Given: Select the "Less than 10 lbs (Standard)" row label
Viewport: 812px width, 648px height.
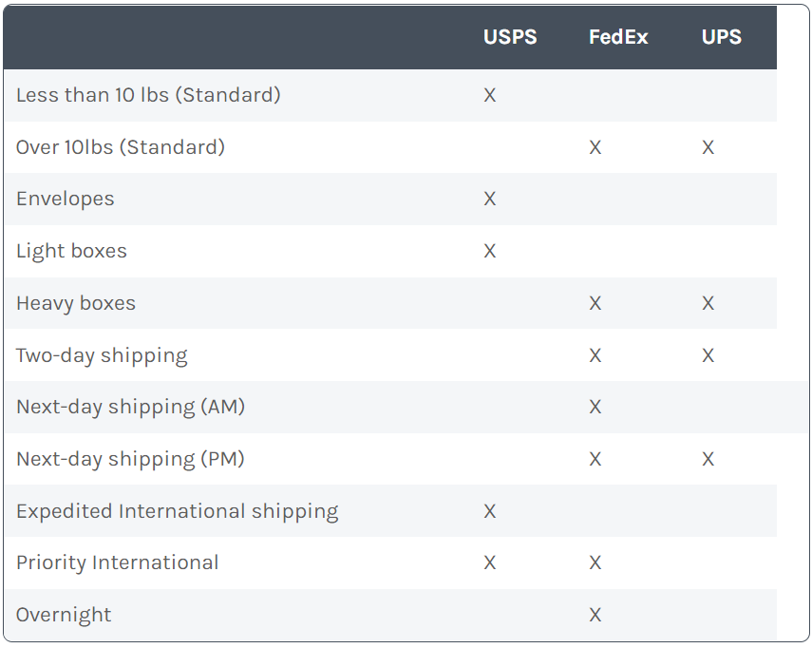Looking at the screenshot, I should [148, 95].
